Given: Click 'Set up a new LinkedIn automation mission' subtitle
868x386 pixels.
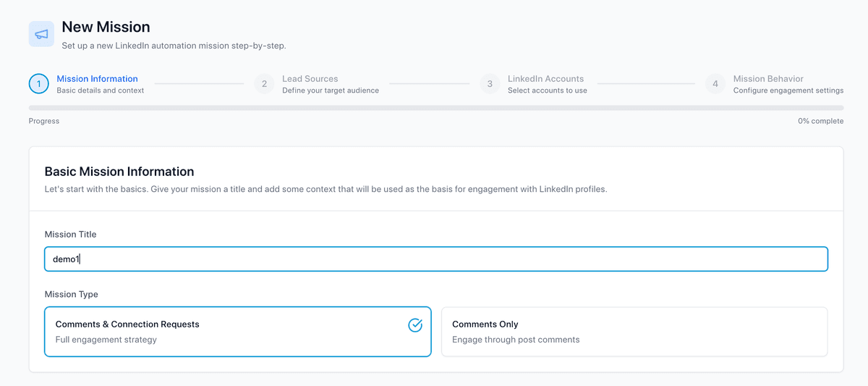Looking at the screenshot, I should 174,46.
